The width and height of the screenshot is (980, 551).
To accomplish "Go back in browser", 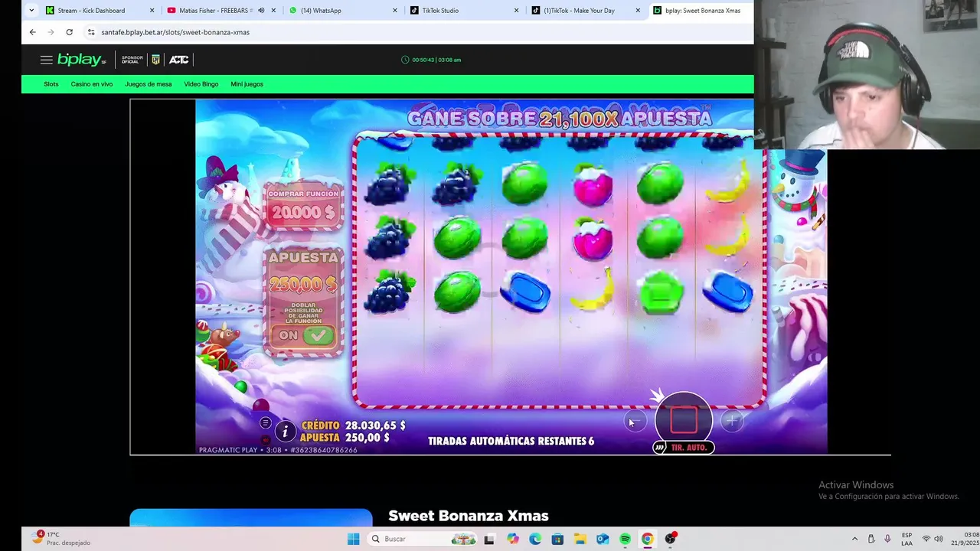I will (32, 32).
